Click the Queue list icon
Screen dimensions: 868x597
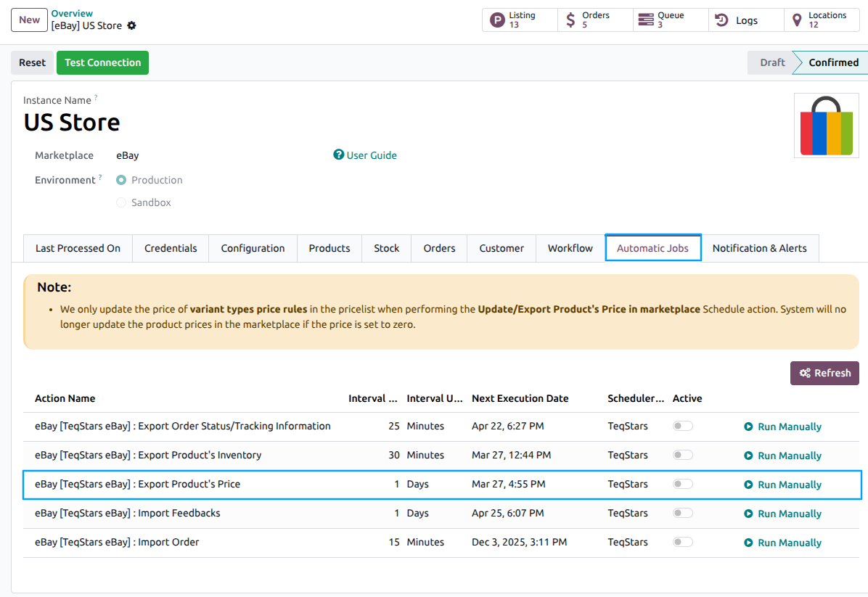pyautogui.click(x=645, y=20)
